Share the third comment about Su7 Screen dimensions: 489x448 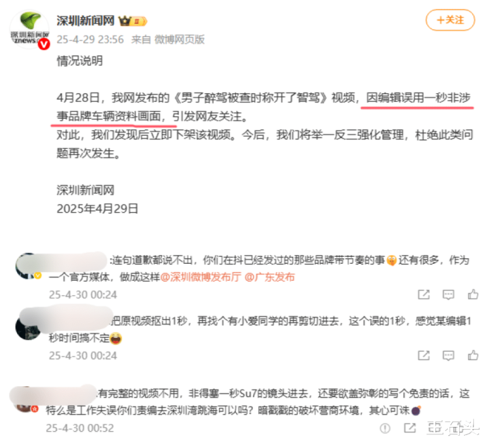tap(409, 428)
